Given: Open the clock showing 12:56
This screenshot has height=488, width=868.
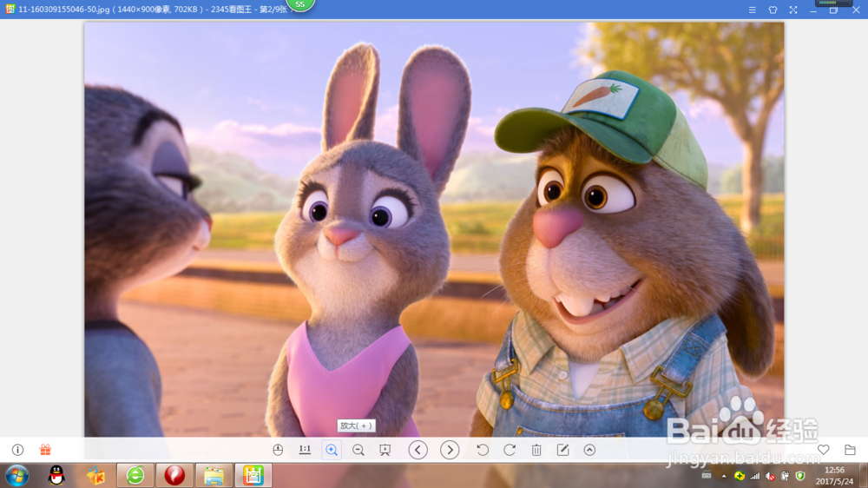Looking at the screenshot, I should pyautogui.click(x=834, y=476).
